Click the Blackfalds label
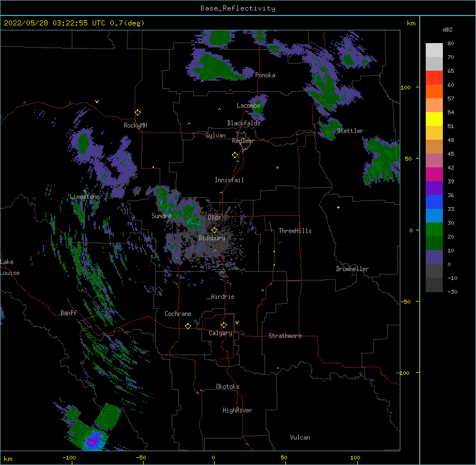The width and height of the screenshot is (476, 465). (244, 123)
